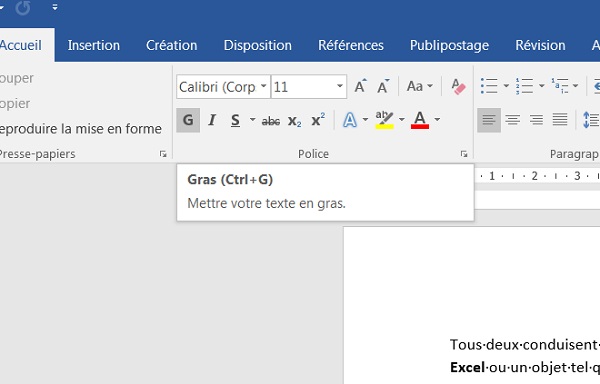
Task: Open highlight color dropdown arrow
Action: (x=401, y=120)
